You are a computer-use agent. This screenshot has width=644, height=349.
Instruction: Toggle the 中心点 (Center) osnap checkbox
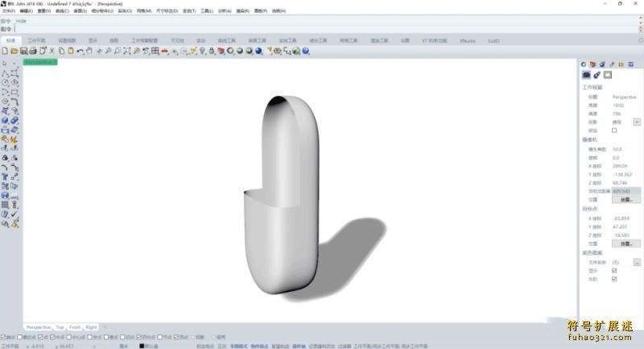pos(68,337)
